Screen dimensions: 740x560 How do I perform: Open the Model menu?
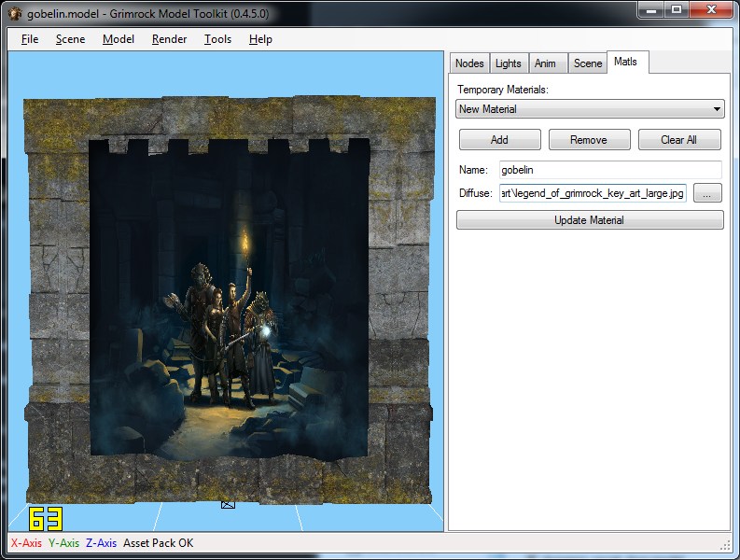pyautogui.click(x=118, y=39)
